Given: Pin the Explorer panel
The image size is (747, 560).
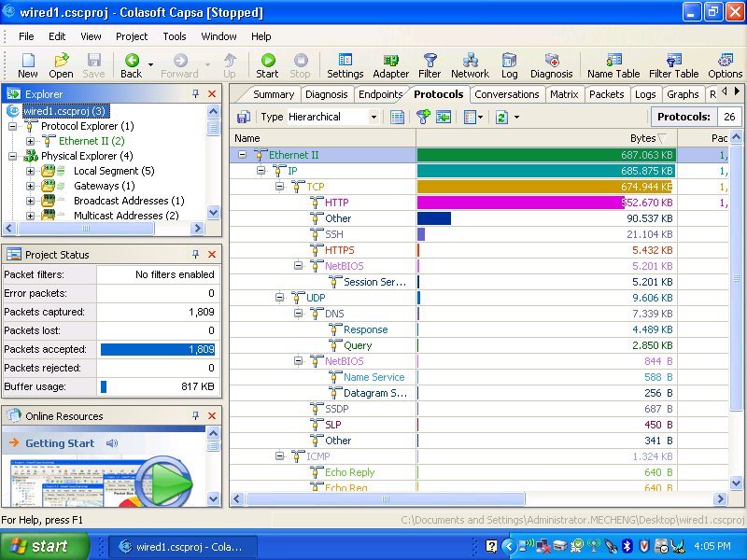Looking at the screenshot, I should pyautogui.click(x=196, y=94).
